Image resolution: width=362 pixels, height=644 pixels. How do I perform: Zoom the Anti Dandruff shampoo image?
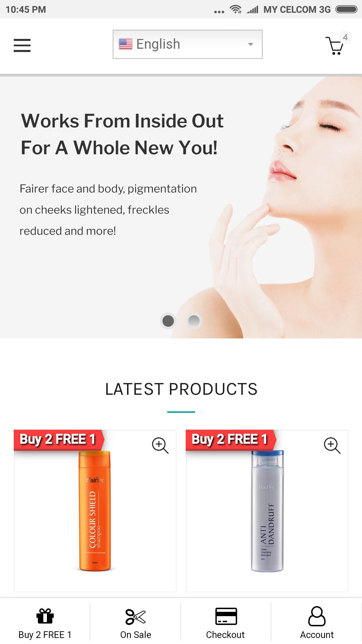click(332, 445)
